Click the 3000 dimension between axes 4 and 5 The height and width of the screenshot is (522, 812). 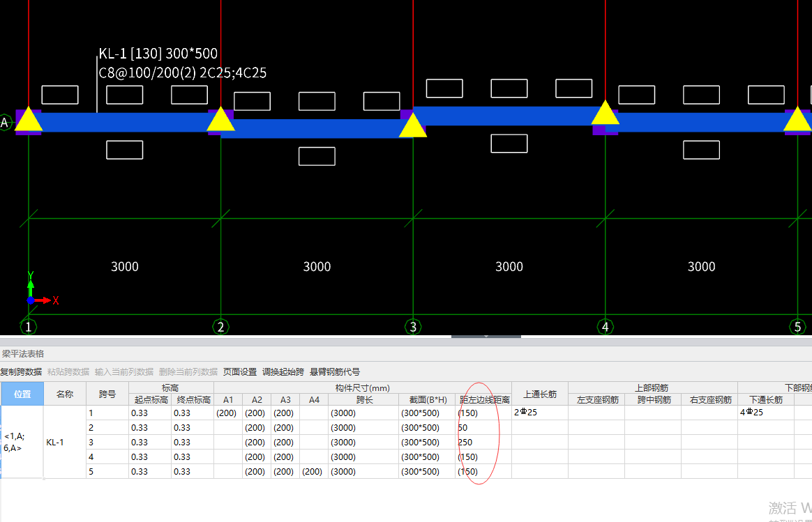[x=701, y=267]
